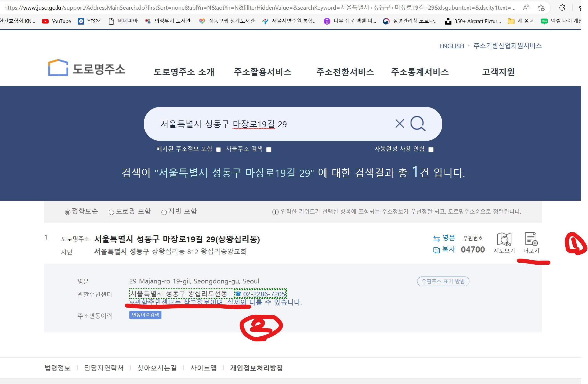Enable 폐지된 주소정보 포함 checkbox

[219, 149]
